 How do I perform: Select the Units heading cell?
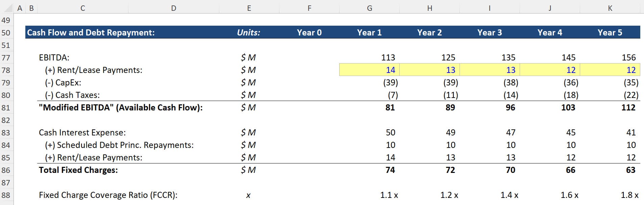249,33
